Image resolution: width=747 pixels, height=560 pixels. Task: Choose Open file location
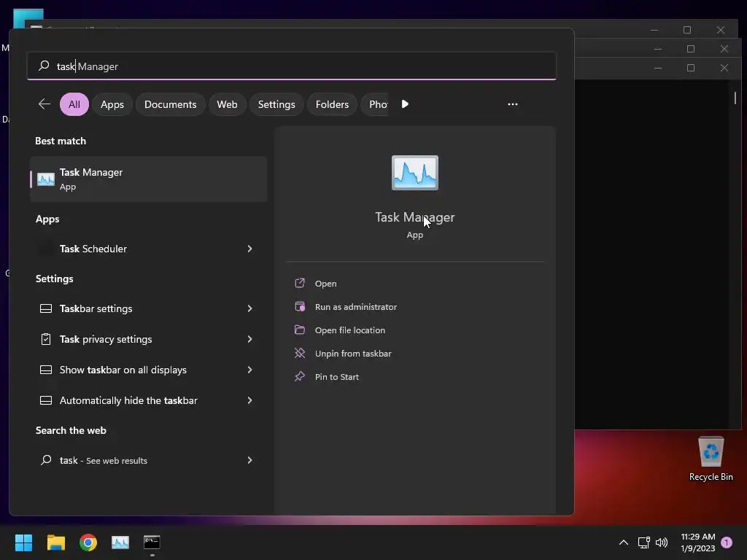click(x=350, y=330)
